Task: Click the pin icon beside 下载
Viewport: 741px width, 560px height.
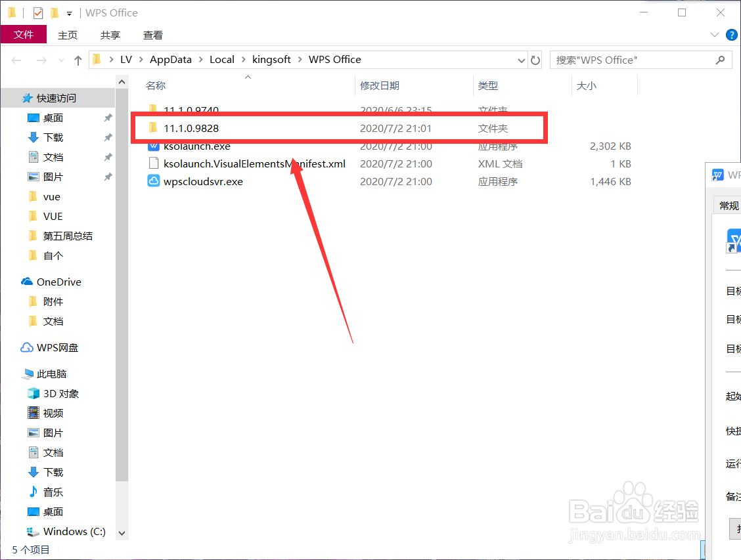Action: (108, 137)
